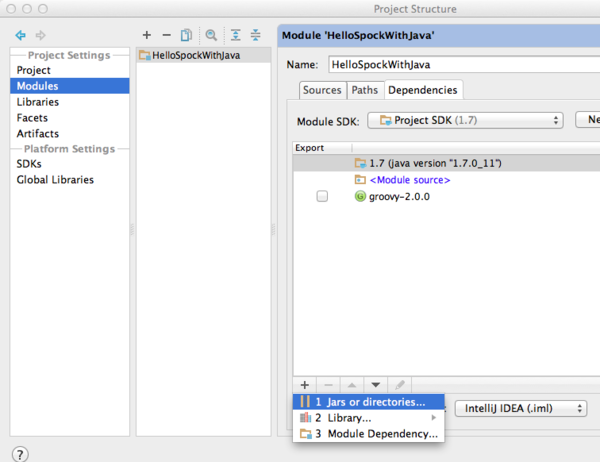The height and width of the screenshot is (462, 600).
Task: Select the 1.7 java version dependency row
Action: click(447, 163)
